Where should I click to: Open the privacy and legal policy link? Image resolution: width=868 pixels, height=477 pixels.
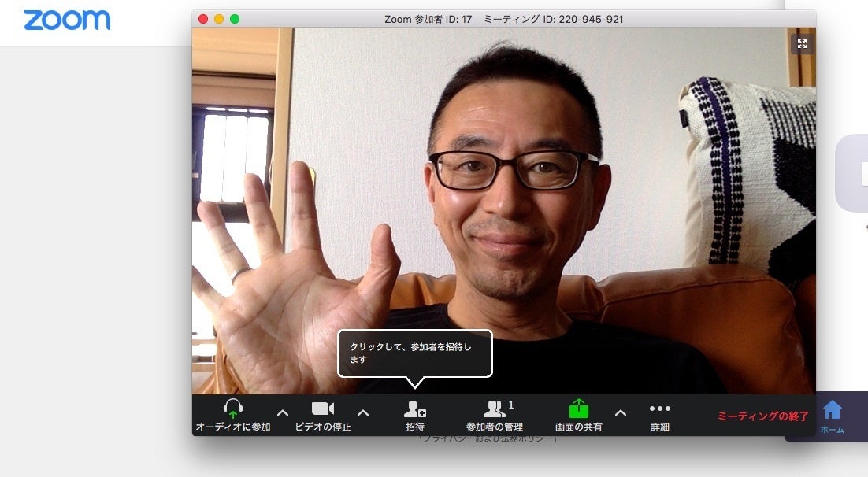[488, 438]
